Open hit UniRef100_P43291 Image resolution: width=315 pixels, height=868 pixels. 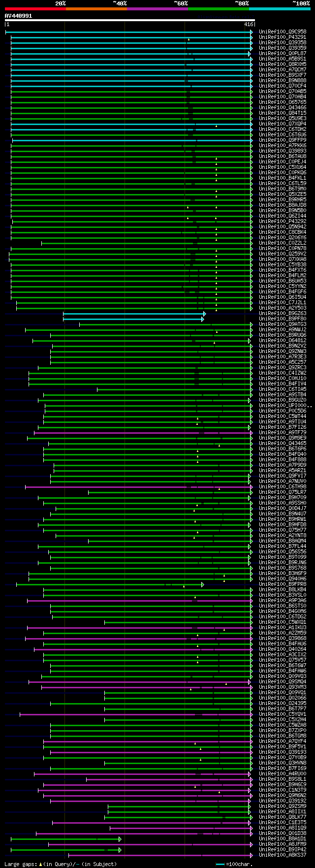coord(283,37)
